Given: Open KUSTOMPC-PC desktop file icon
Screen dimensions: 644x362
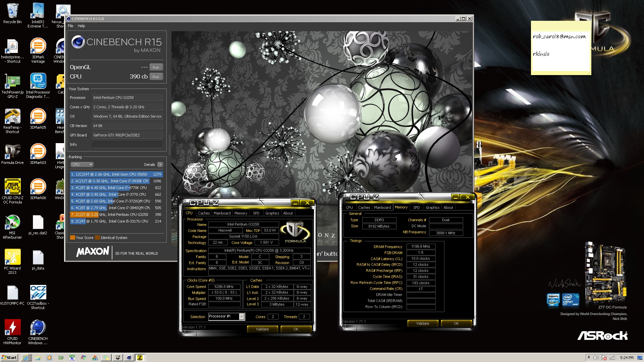Looking at the screenshot, I should (x=12, y=295).
